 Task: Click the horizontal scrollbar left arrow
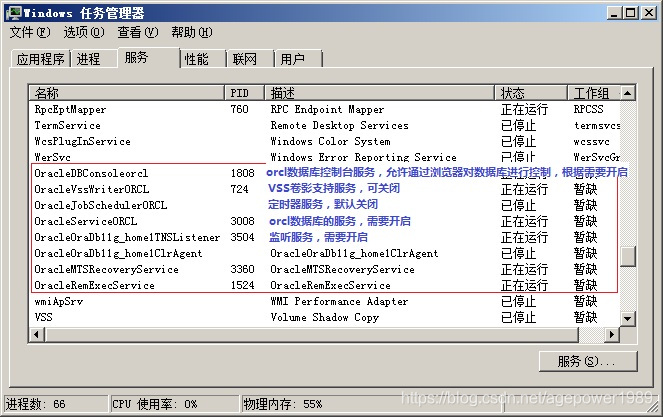coord(37,335)
